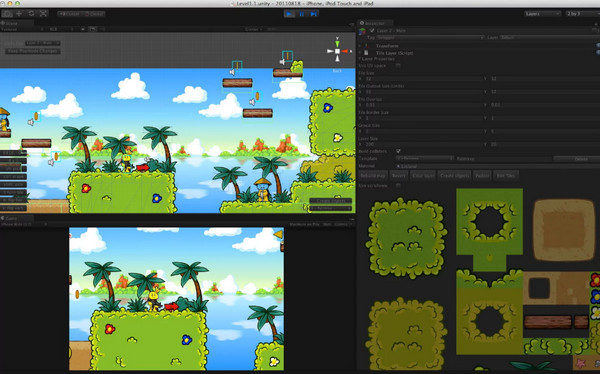Viewport: 600px width, 374px height.
Task: Select the sand block tile
Action: 564,230
